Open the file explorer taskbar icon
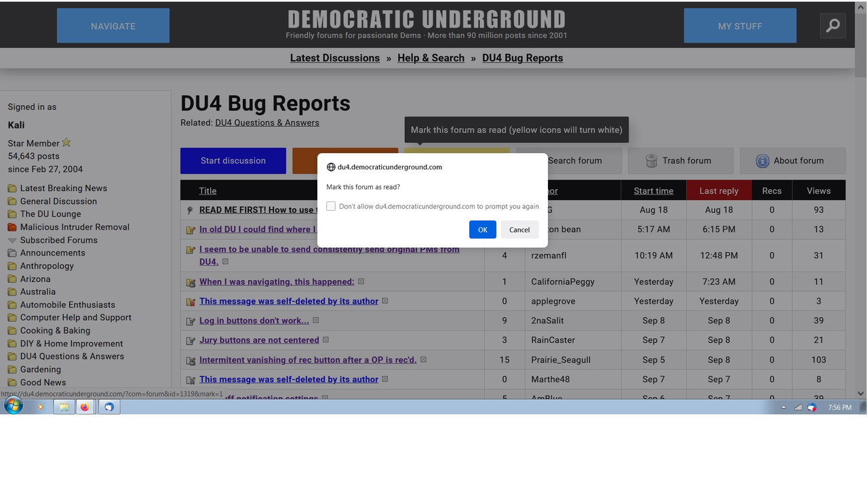 (64, 407)
